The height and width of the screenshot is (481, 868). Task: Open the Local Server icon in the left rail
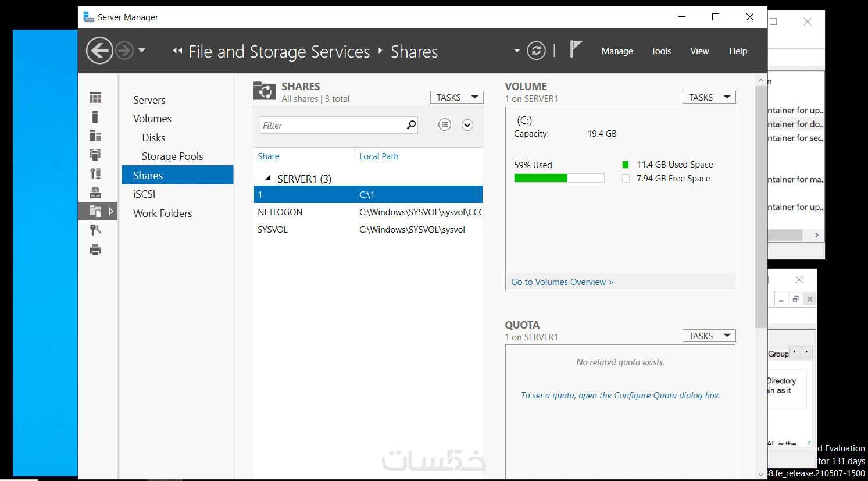[95, 117]
